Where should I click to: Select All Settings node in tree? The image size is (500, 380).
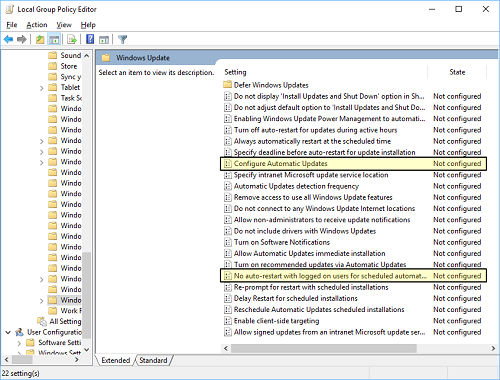click(x=59, y=321)
